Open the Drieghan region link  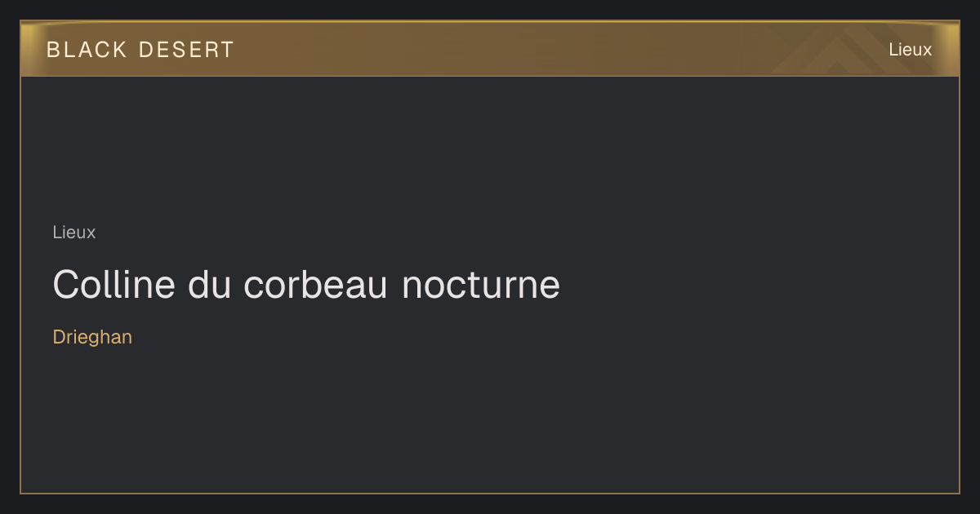(92, 337)
